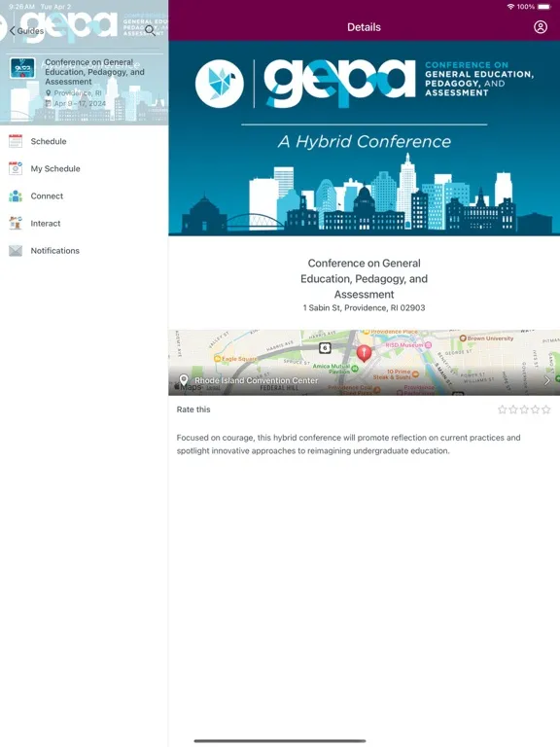Tap the Providence, RI location pin
This screenshot has width=560, height=747.
tap(48, 93)
